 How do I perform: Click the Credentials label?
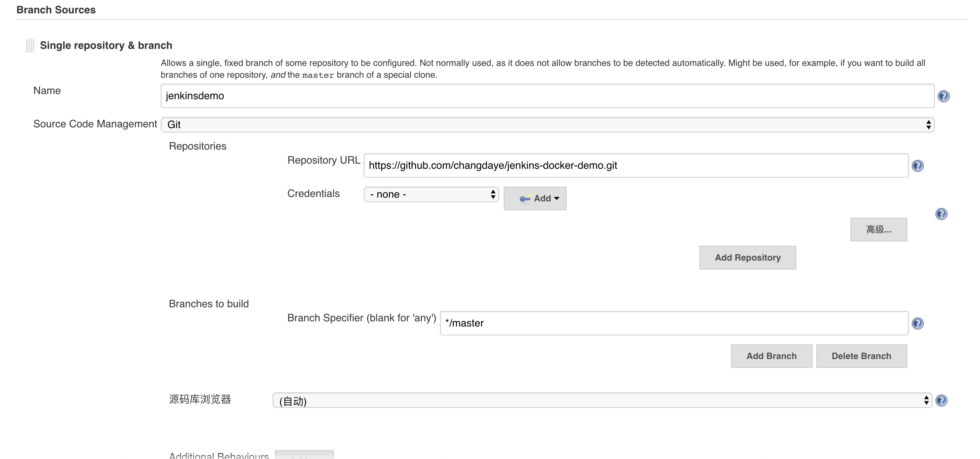pyautogui.click(x=313, y=194)
